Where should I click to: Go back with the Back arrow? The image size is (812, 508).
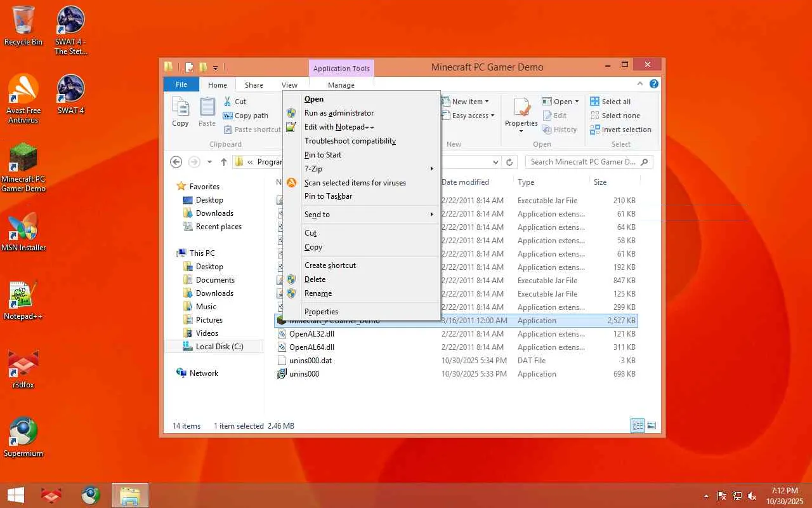(x=176, y=162)
